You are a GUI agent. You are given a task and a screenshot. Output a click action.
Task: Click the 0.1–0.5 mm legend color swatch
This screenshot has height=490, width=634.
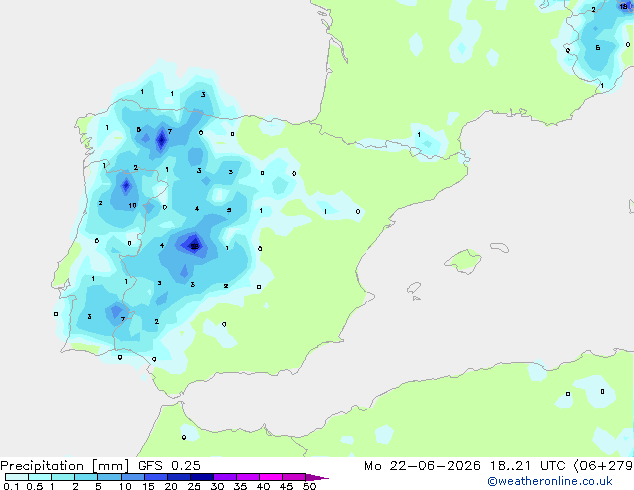(17, 477)
